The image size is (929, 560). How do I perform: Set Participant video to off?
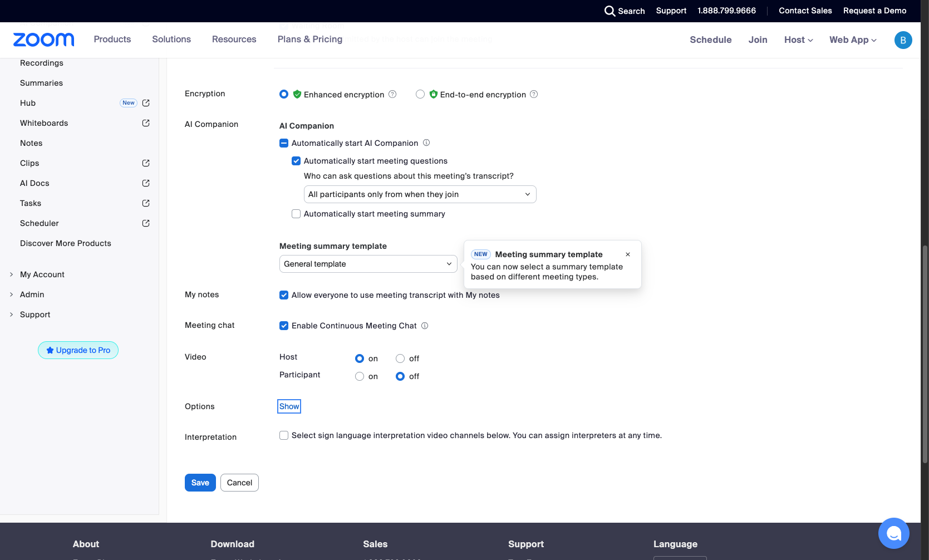pyautogui.click(x=400, y=376)
